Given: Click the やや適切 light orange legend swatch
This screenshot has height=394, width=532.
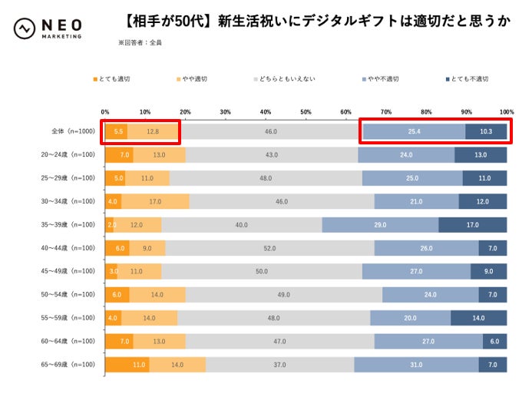Looking at the screenshot, I should 179,79.
